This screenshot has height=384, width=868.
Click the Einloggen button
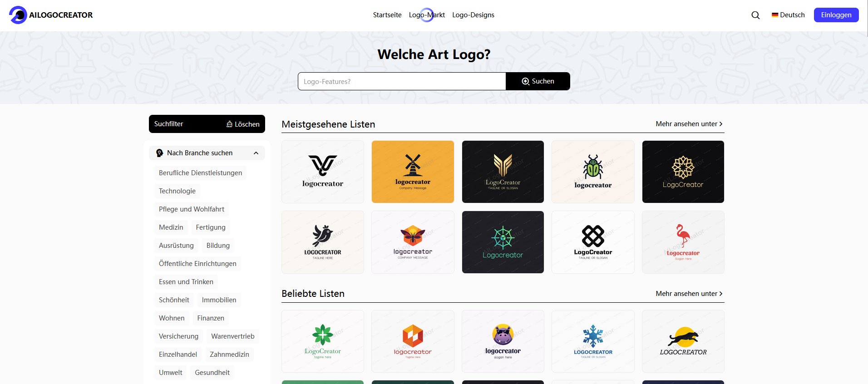836,15
